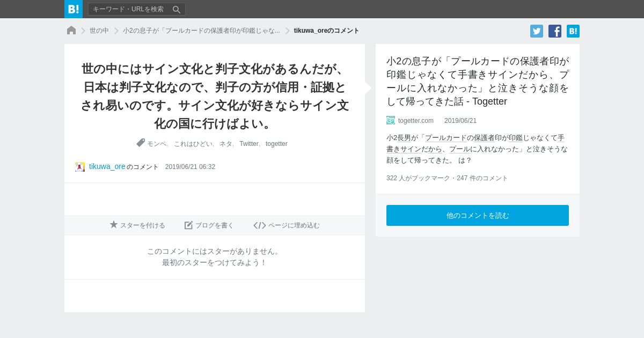This screenshot has height=338, width=644.
Task: Add a star with スターを付ける
Action: (x=137, y=225)
